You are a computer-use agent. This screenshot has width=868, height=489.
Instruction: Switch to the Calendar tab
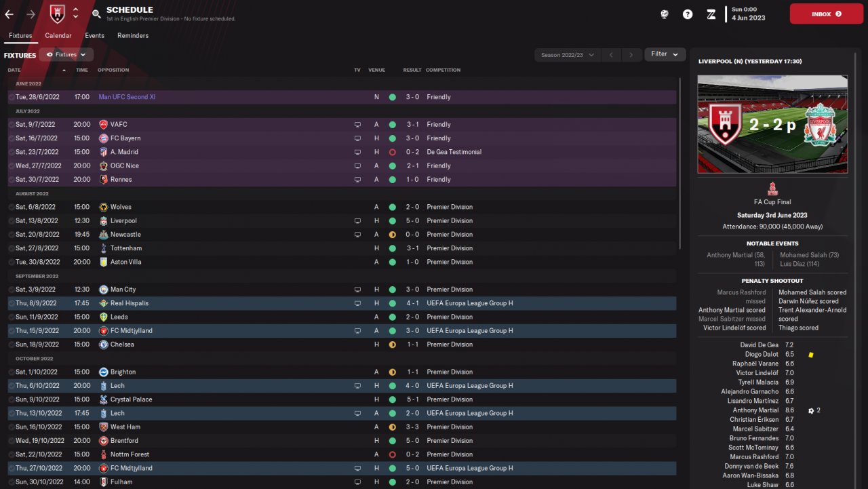pos(58,35)
